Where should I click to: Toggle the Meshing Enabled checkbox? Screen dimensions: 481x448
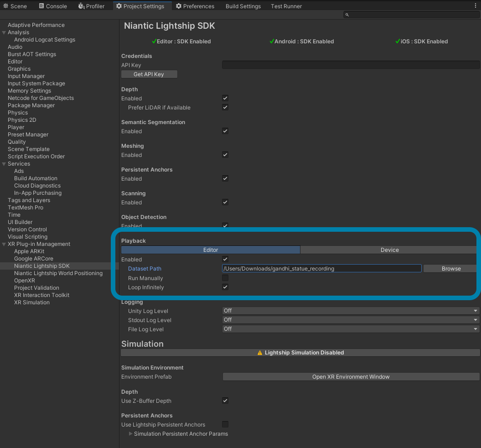tap(225, 155)
